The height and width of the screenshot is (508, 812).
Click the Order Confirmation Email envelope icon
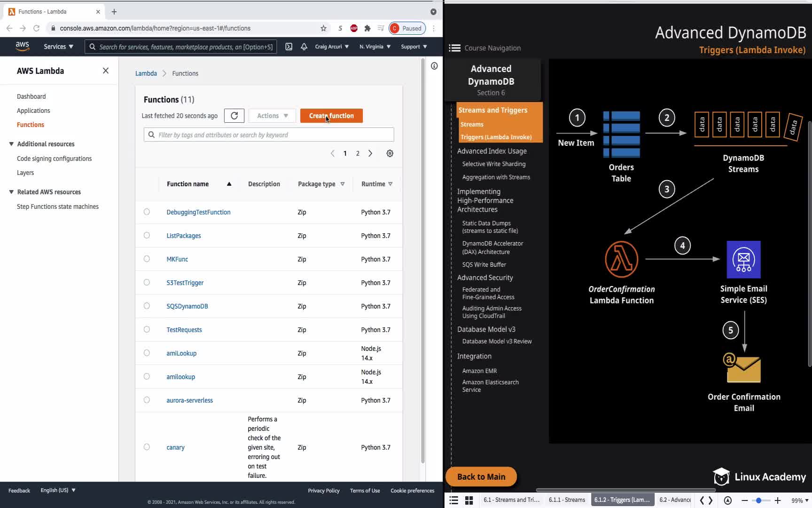coord(742,368)
